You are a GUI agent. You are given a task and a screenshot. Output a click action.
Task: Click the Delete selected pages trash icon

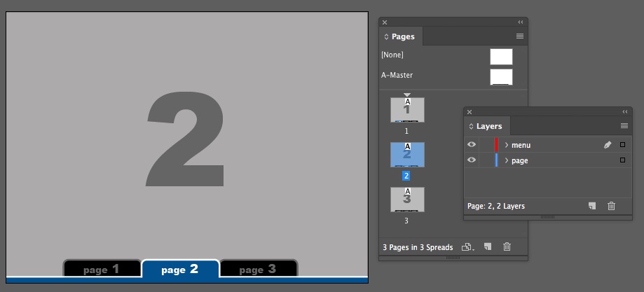[507, 247]
